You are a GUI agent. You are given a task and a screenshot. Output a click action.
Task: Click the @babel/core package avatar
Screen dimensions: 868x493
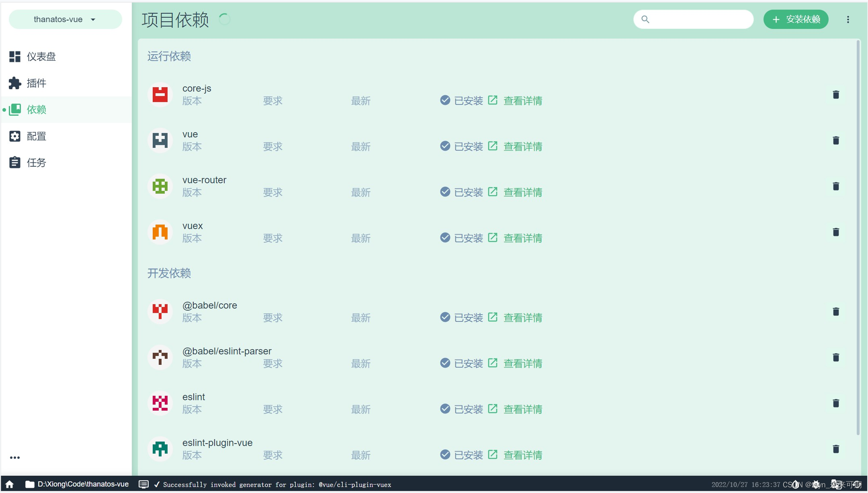click(160, 312)
